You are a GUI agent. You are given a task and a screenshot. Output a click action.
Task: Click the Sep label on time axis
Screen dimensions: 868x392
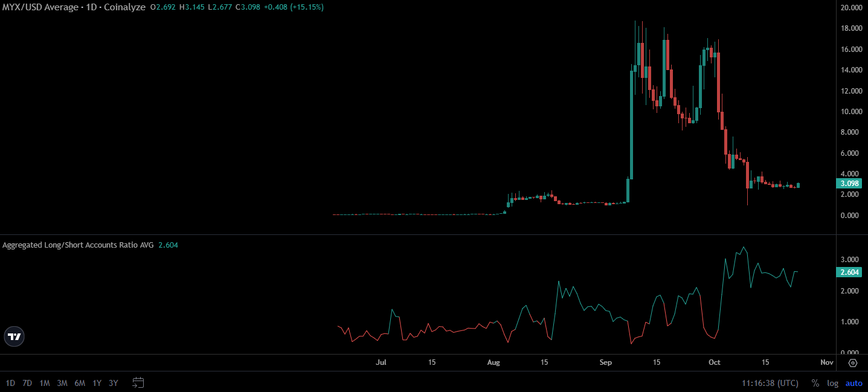(x=606, y=362)
